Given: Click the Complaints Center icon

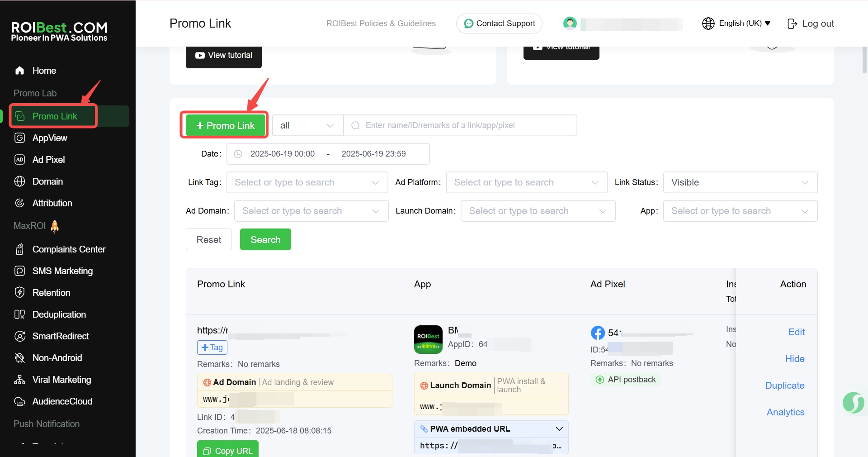Looking at the screenshot, I should pos(19,249).
